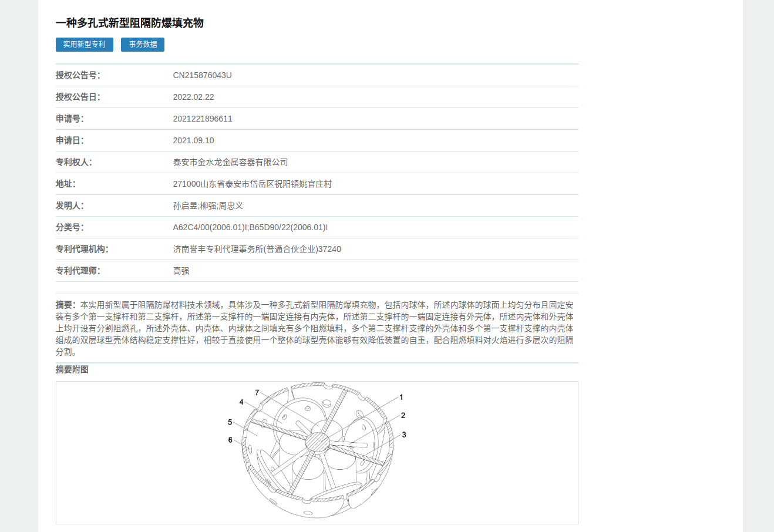This screenshot has width=774, height=532.
Task: Click the classification number A62C4/00(2006.01)I
Action: tap(210, 227)
